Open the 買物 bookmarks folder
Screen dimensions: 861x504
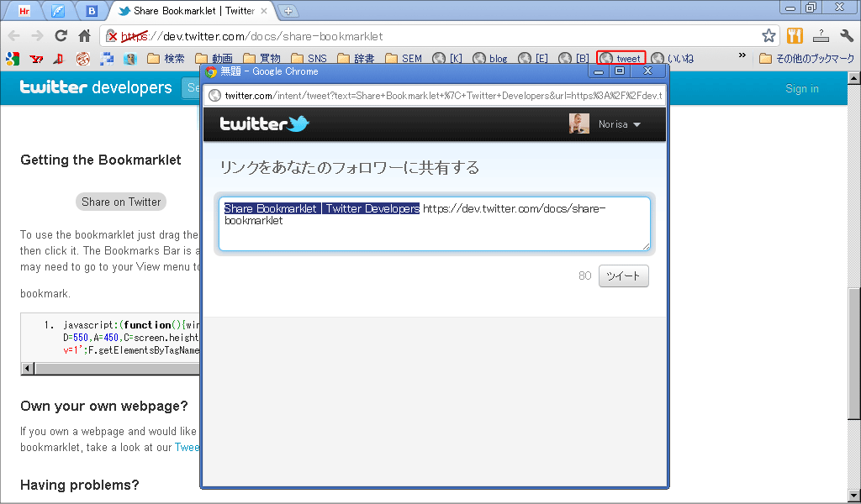262,58
